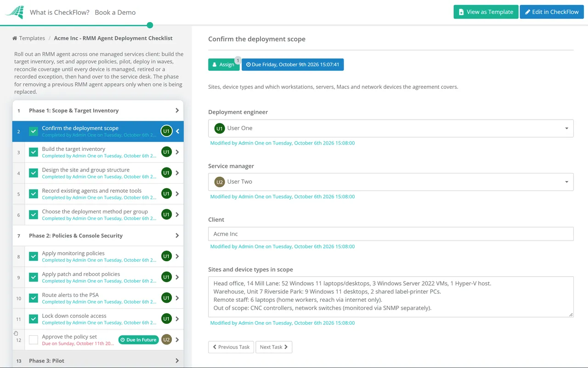The height and width of the screenshot is (368, 588).
Task: Select Choose the deployment method per group
Action: coord(98,214)
